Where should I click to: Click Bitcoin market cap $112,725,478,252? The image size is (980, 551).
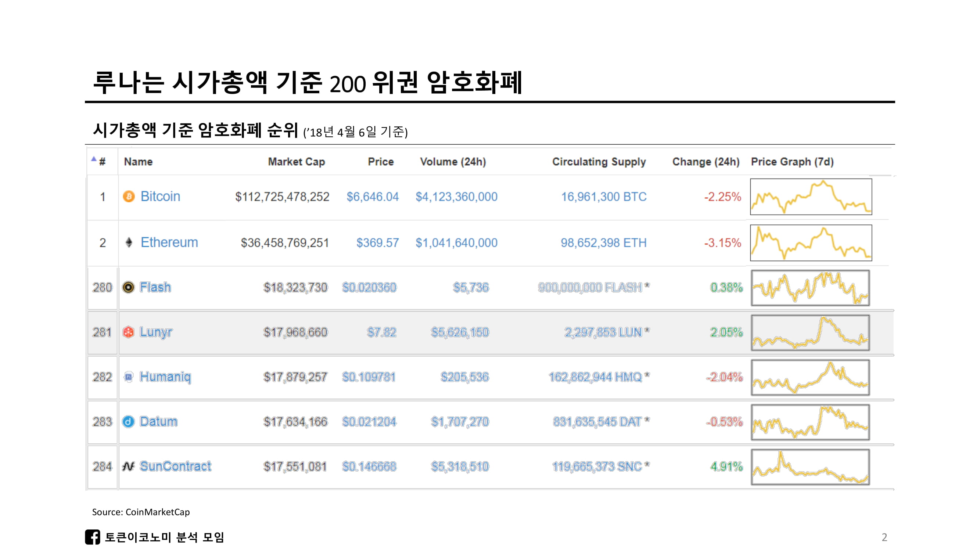(282, 197)
